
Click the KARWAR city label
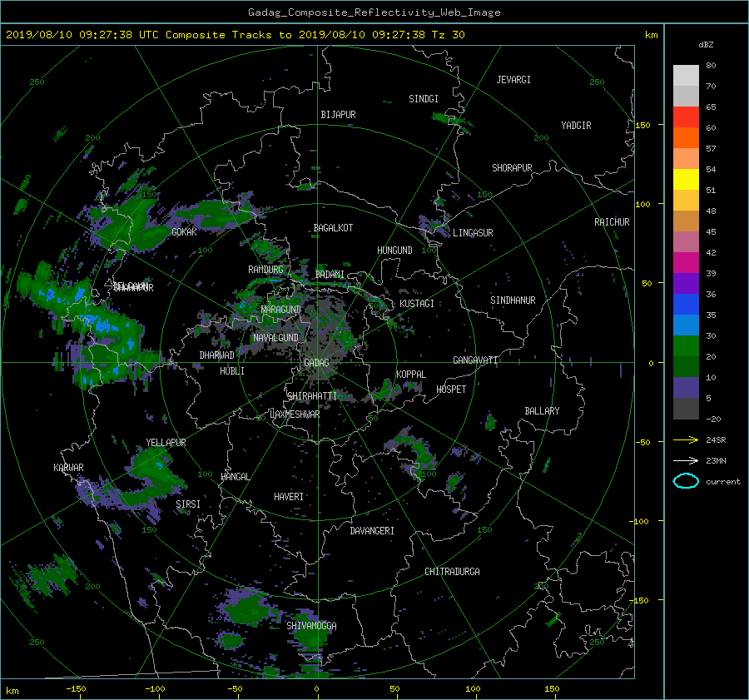68,468
